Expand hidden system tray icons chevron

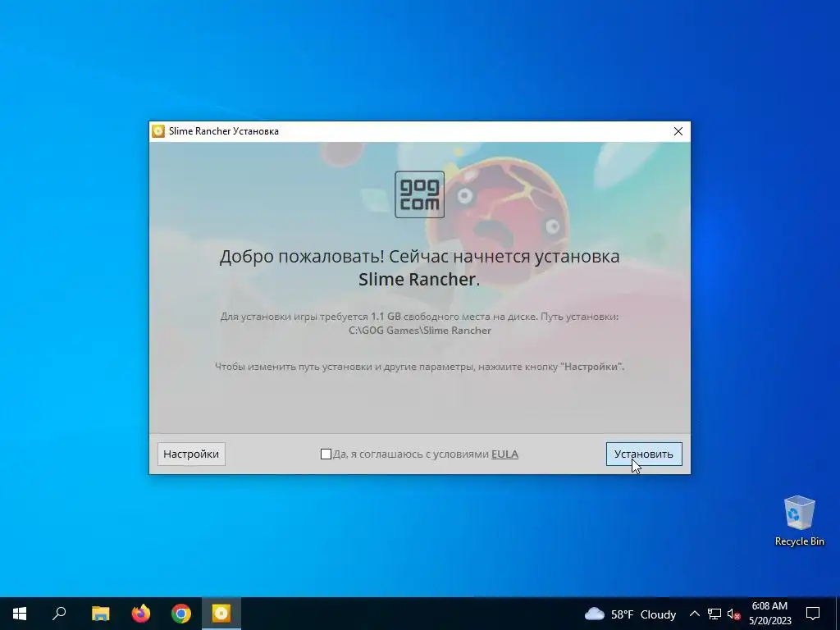point(694,614)
